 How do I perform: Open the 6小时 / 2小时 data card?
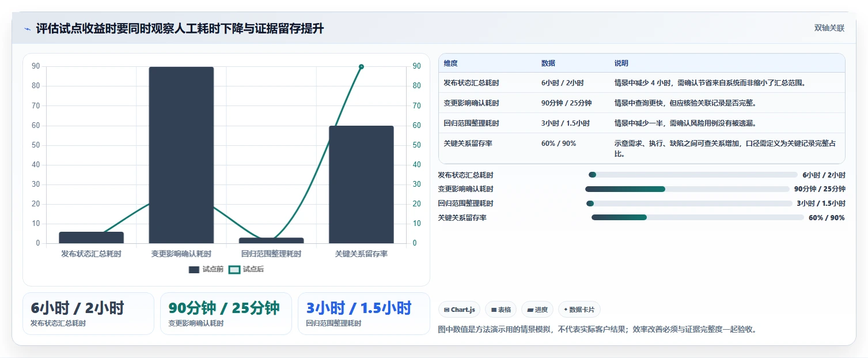click(88, 314)
